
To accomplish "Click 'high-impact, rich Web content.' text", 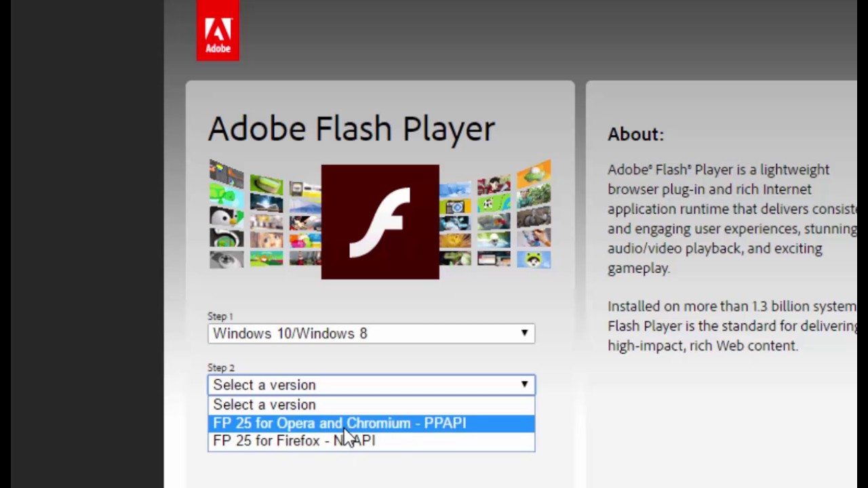I will tap(703, 346).
